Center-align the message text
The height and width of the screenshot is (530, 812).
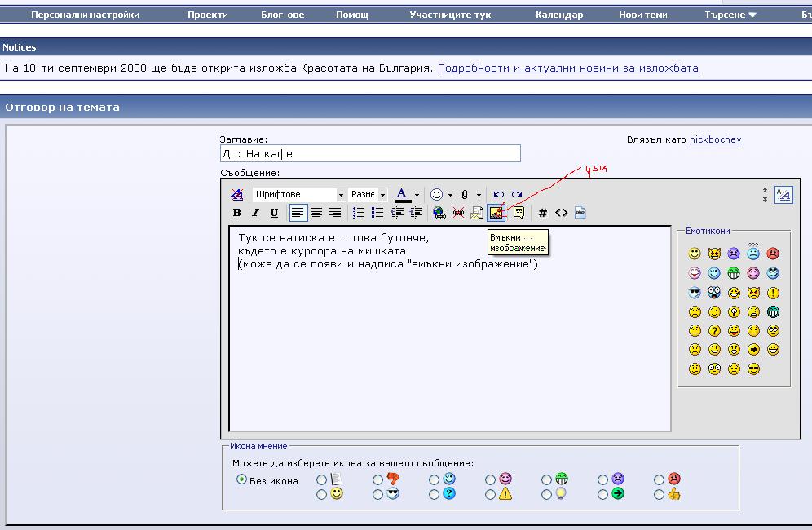(x=316, y=213)
